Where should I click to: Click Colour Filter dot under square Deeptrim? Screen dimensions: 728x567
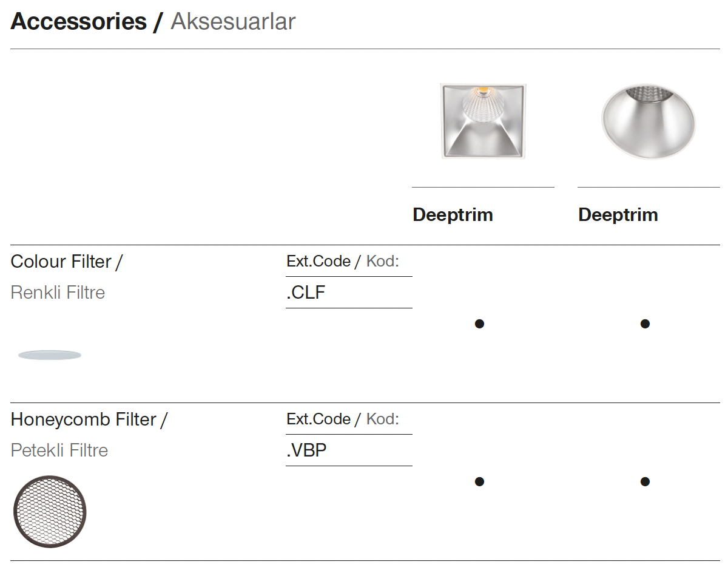pyautogui.click(x=479, y=324)
